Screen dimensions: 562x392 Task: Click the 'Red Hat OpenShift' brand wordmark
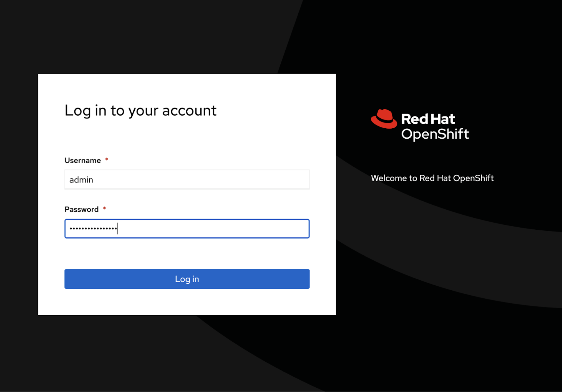[435, 126]
